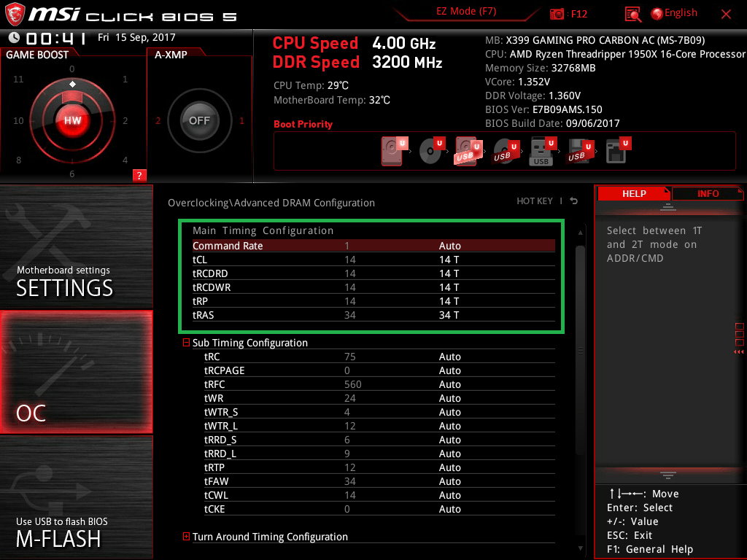Screen dimensions: 747x560
Task: Select A-XMP profile 2
Action: pyautogui.click(x=158, y=120)
